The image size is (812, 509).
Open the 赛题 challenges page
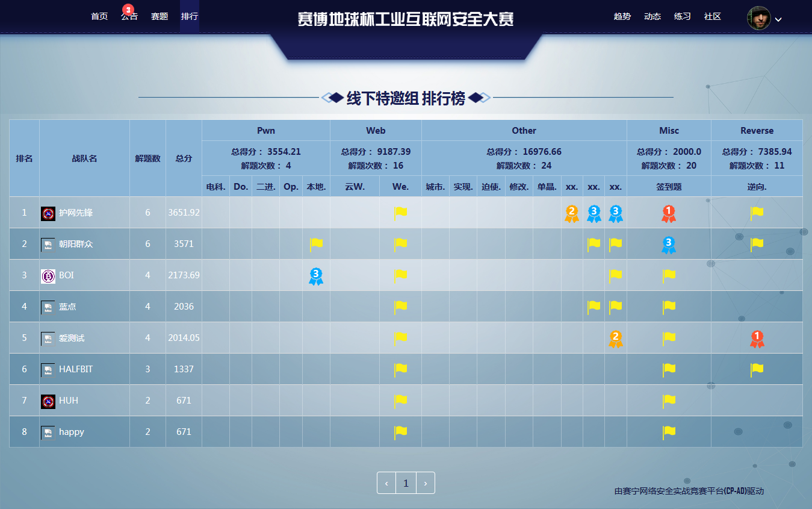click(x=160, y=16)
